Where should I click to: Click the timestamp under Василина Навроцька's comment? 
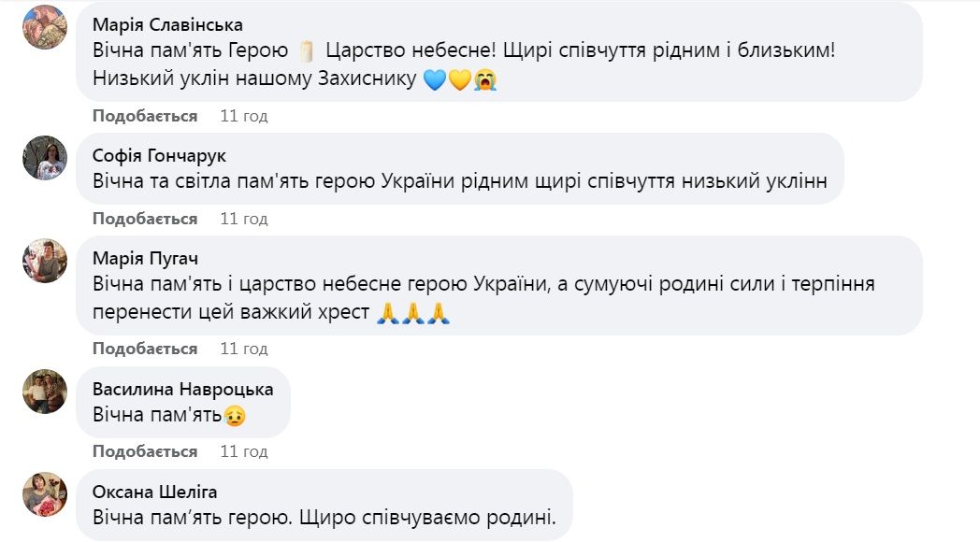point(244,451)
